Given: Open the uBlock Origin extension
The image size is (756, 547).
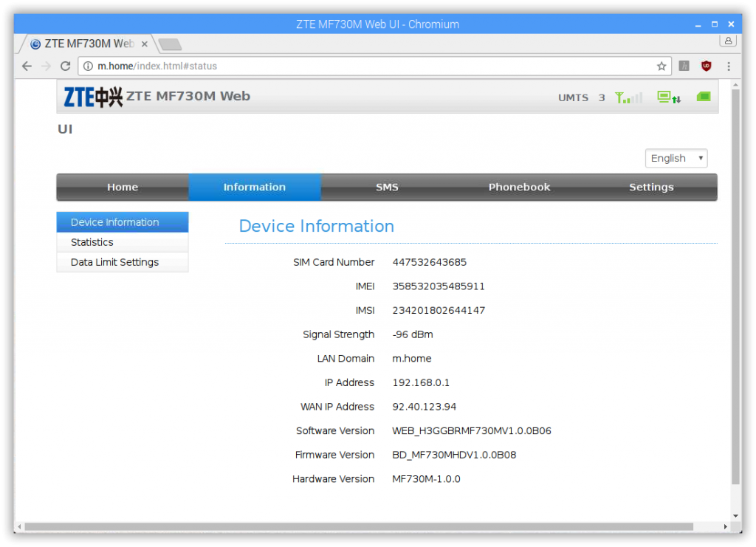Looking at the screenshot, I should 707,66.
